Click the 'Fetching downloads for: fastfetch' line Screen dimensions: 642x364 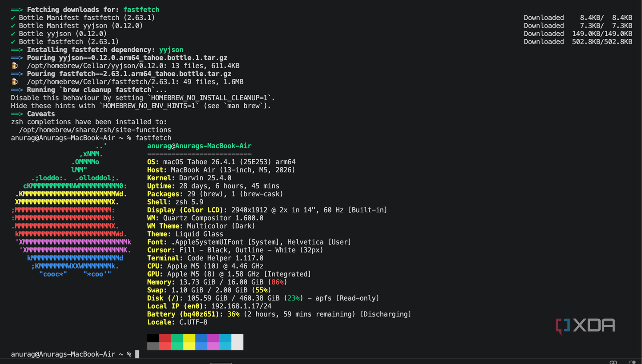pyautogui.click(x=85, y=9)
